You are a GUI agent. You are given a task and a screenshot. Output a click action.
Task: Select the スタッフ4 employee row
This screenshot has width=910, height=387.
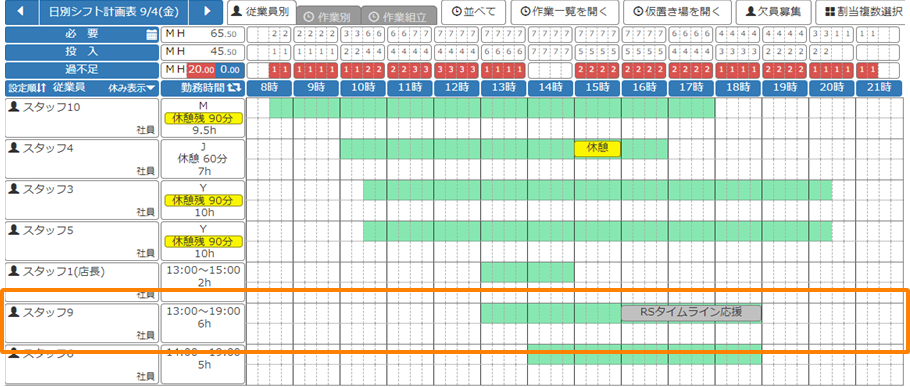[x=82, y=159]
